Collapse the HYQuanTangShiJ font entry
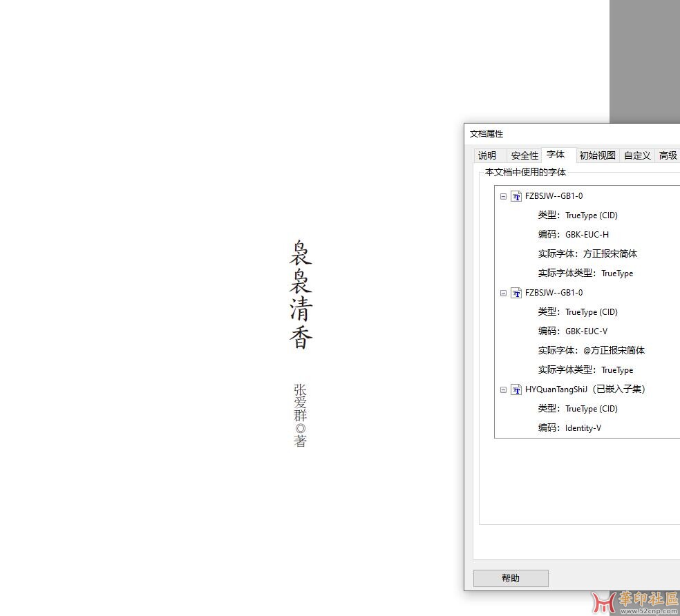680x616 pixels. click(x=503, y=389)
